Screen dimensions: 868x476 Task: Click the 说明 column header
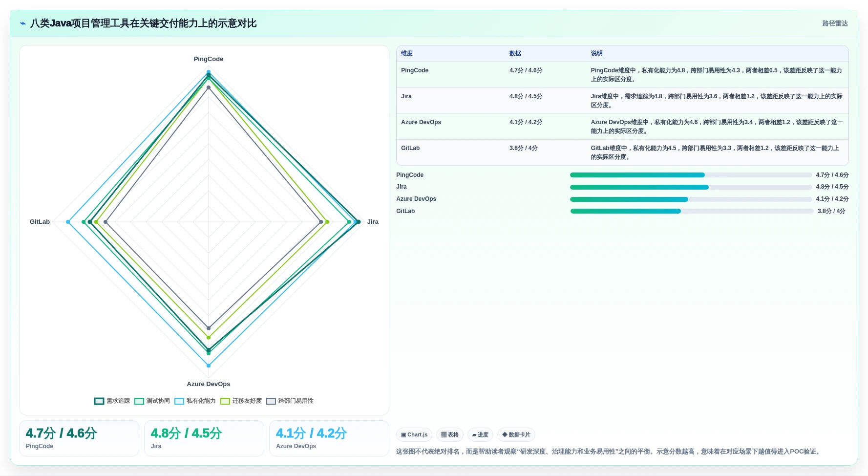click(596, 54)
